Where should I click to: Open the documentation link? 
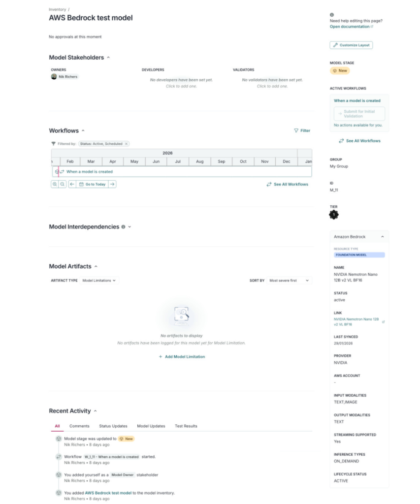point(351,27)
